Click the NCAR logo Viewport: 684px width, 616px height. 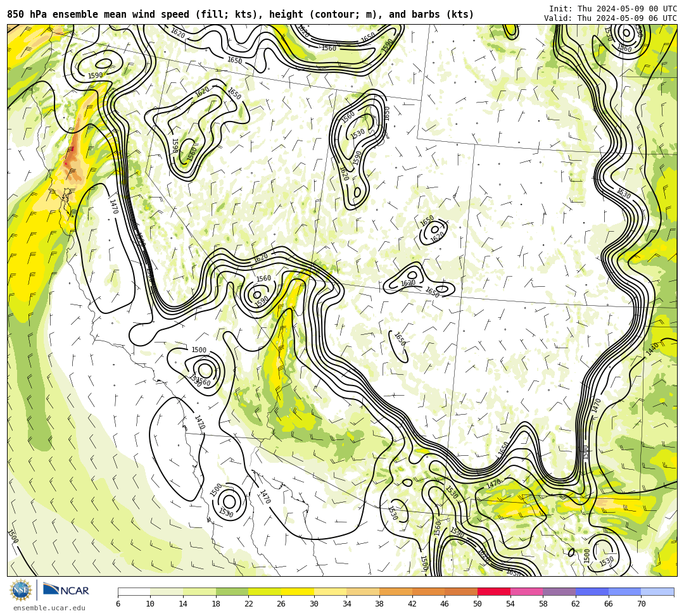66,590
